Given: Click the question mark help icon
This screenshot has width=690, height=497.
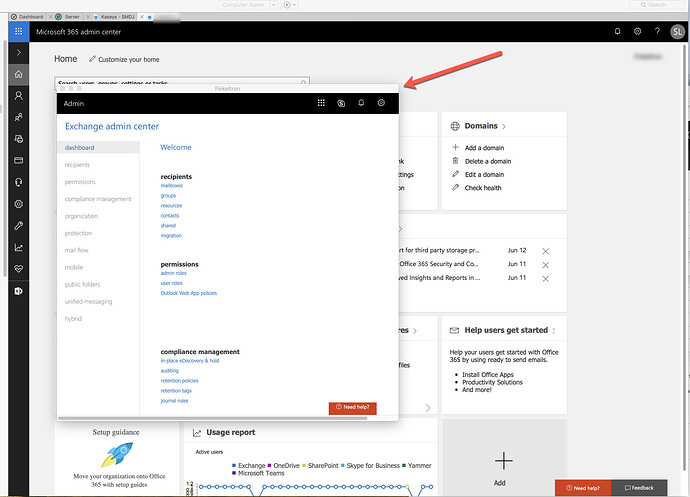Looking at the screenshot, I should pos(657,32).
